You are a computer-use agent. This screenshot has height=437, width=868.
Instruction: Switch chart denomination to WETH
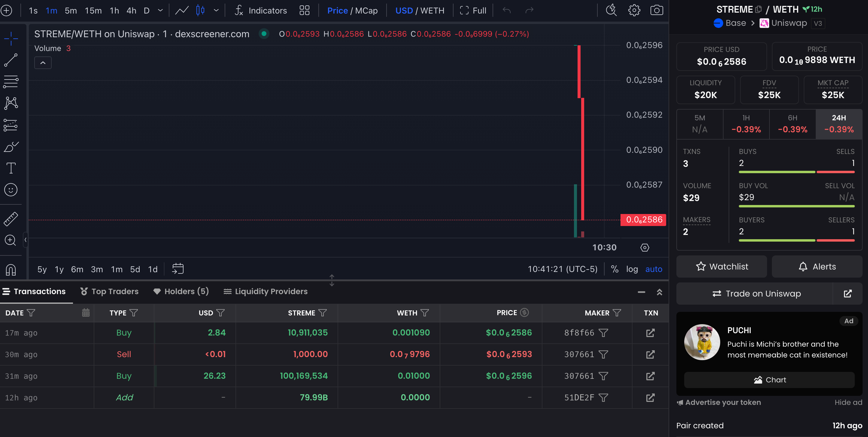click(x=432, y=11)
